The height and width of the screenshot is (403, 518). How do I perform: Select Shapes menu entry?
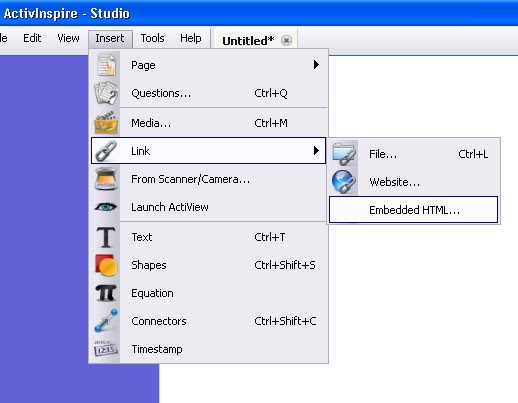point(208,265)
